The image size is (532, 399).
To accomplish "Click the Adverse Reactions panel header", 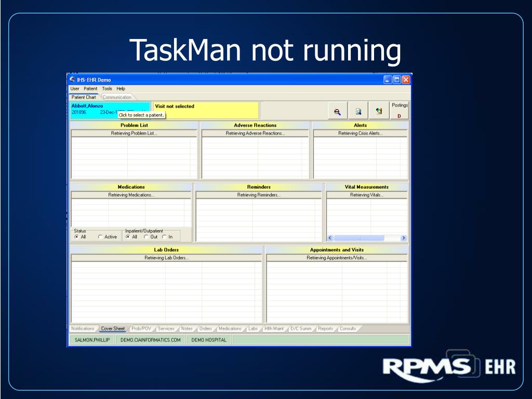I will click(255, 125).
